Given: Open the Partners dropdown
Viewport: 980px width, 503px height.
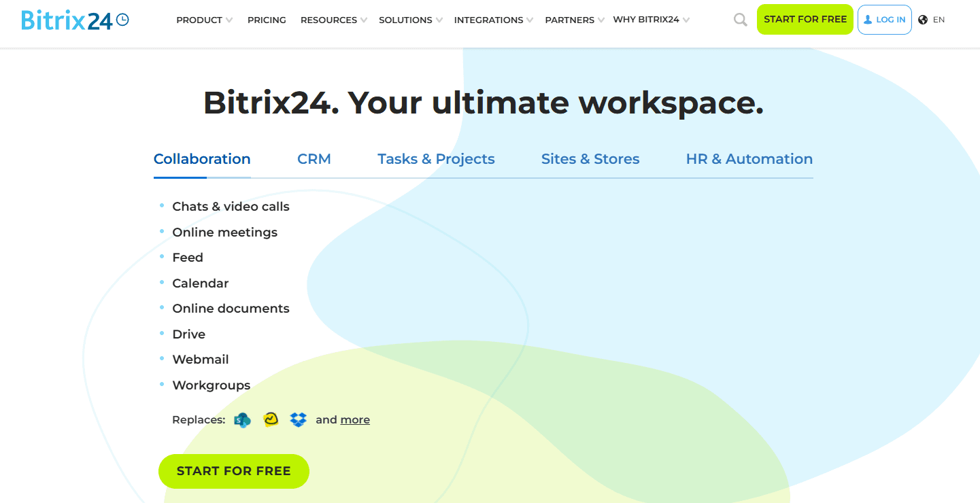Looking at the screenshot, I should tap(575, 20).
